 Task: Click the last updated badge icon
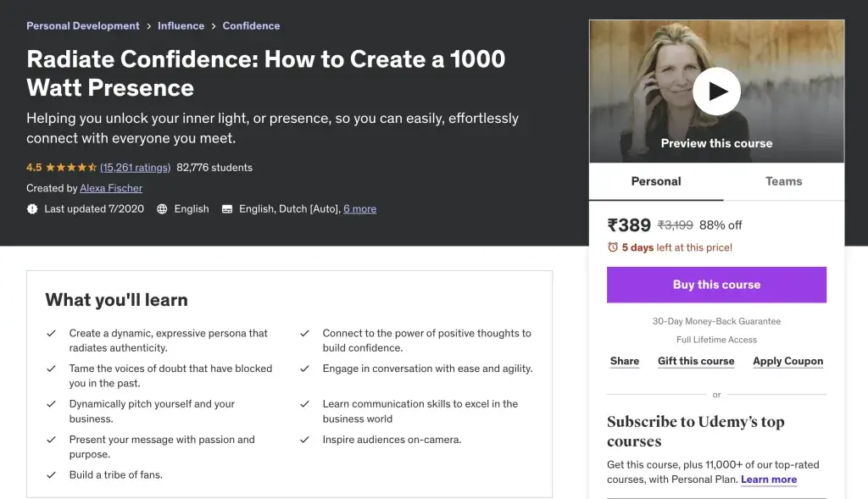tap(32, 209)
